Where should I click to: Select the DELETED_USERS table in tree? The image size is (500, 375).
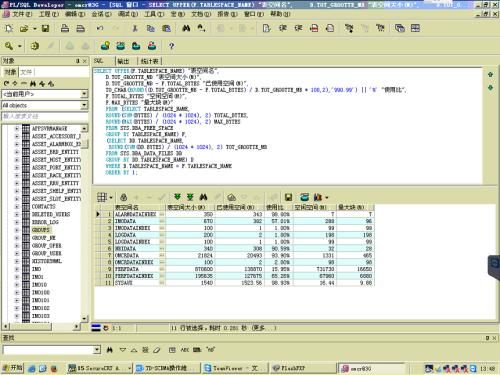click(51, 214)
